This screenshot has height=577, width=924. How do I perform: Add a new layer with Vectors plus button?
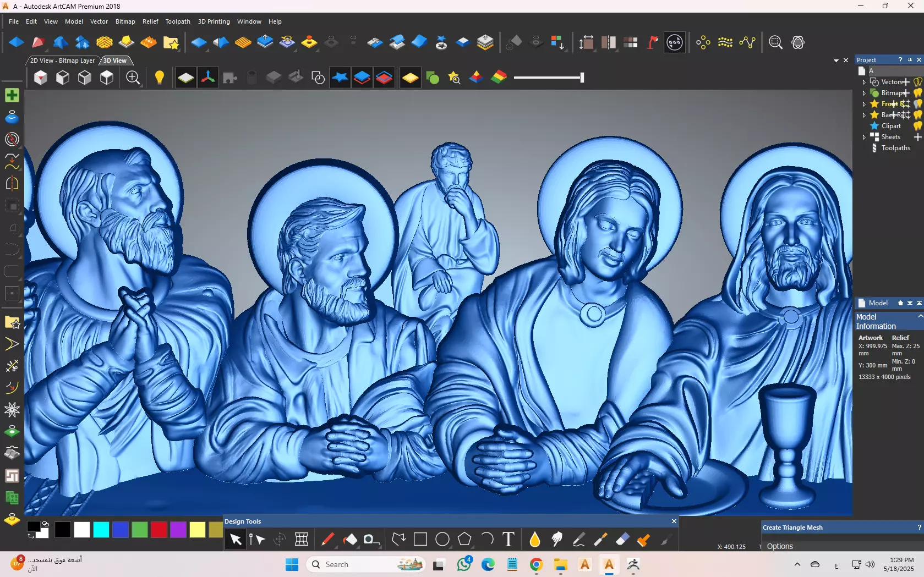coord(906,82)
